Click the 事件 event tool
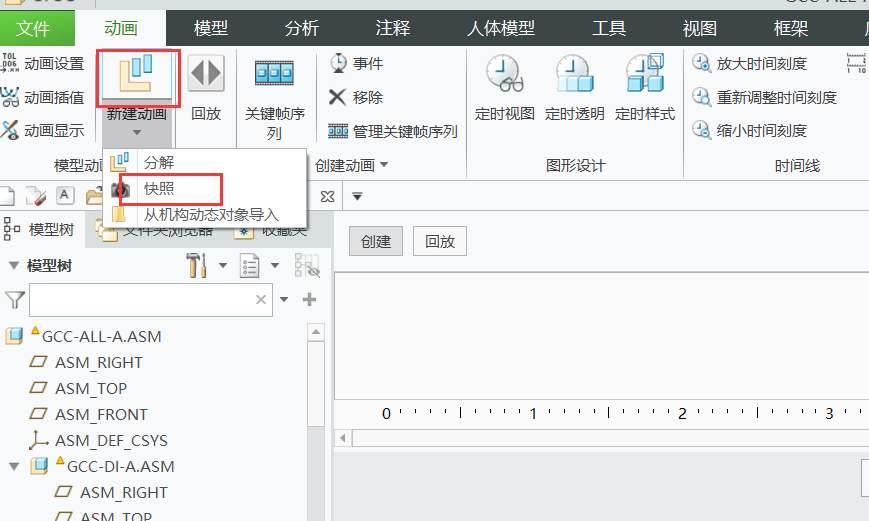The height and width of the screenshot is (521, 869). pyautogui.click(x=356, y=63)
